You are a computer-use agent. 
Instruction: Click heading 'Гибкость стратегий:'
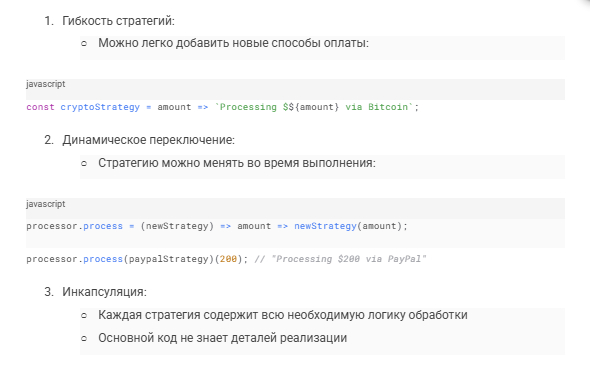(x=119, y=21)
